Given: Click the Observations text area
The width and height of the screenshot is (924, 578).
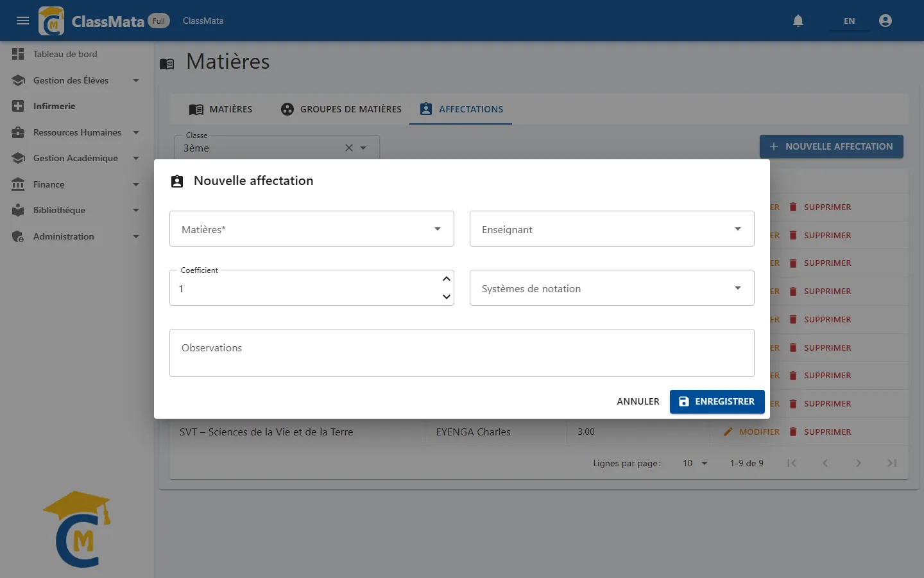Looking at the screenshot, I should click(462, 353).
